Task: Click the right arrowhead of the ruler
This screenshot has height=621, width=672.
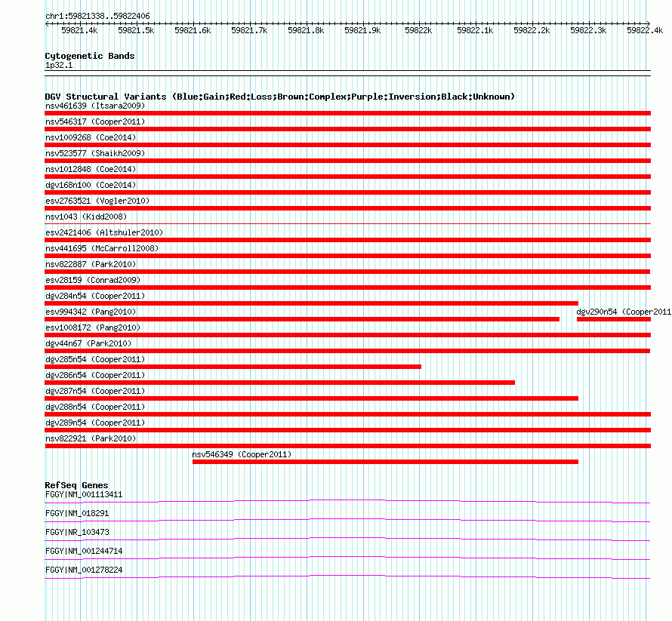Action: pyautogui.click(x=649, y=23)
